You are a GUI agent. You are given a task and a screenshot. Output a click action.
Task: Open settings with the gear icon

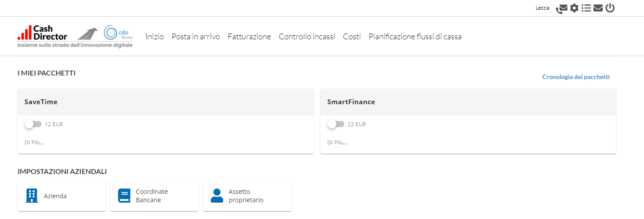[574, 8]
